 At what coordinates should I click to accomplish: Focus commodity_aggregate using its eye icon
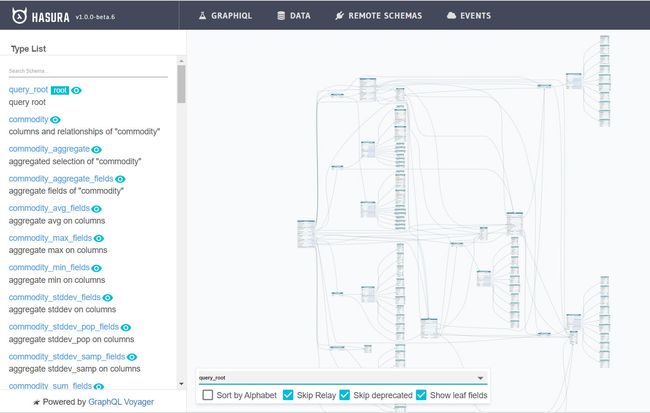[97, 149]
